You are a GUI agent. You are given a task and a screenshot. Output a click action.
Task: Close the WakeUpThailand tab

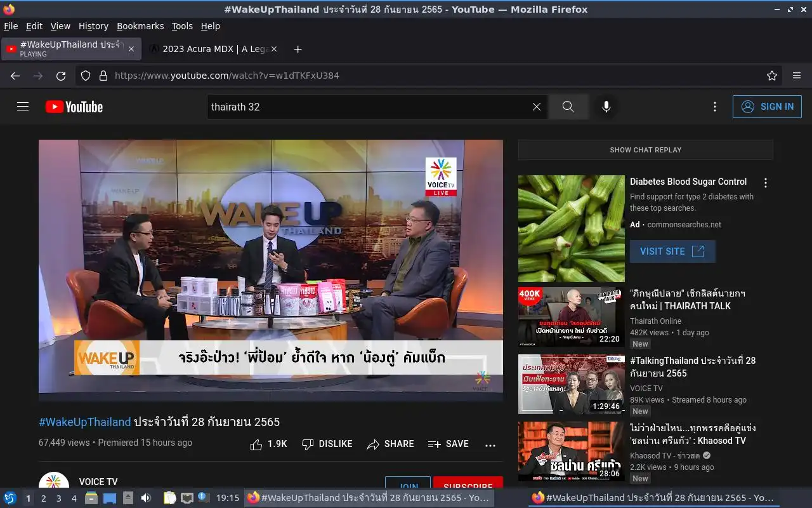[131, 49]
